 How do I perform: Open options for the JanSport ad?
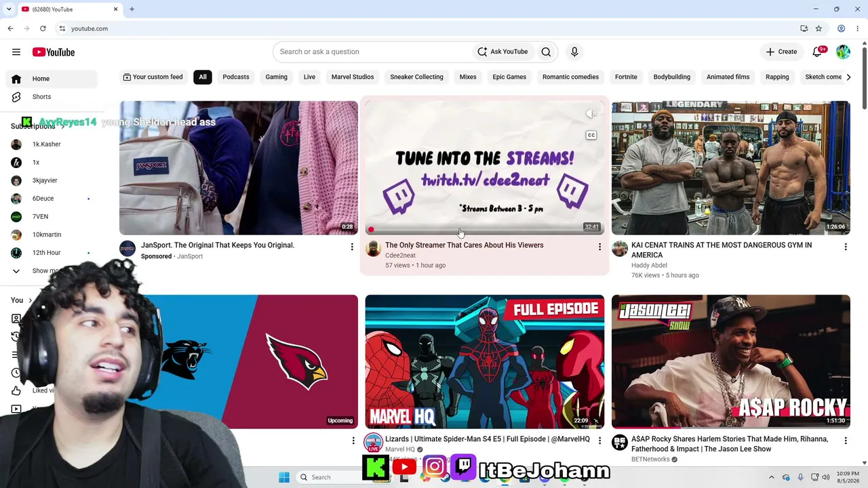(352, 247)
